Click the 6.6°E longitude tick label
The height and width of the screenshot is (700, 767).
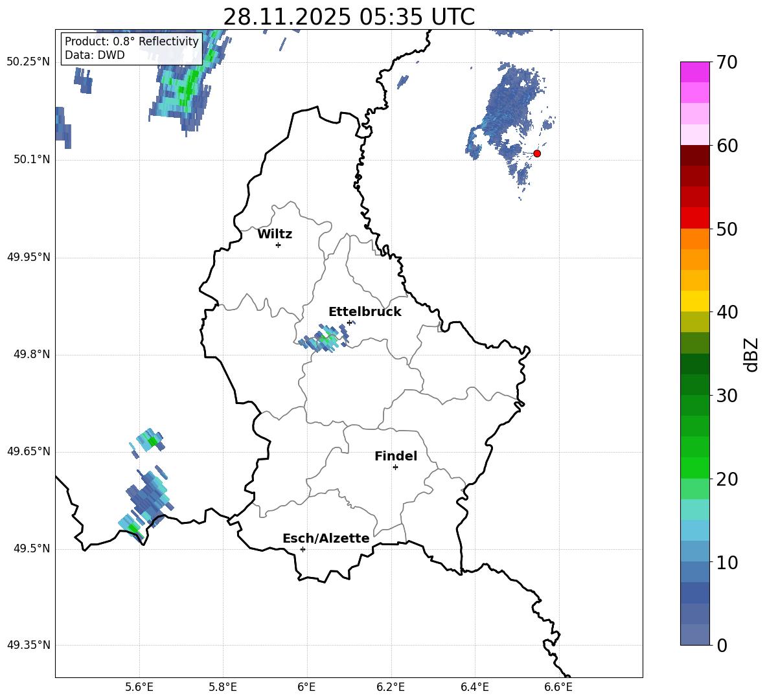pyautogui.click(x=558, y=687)
